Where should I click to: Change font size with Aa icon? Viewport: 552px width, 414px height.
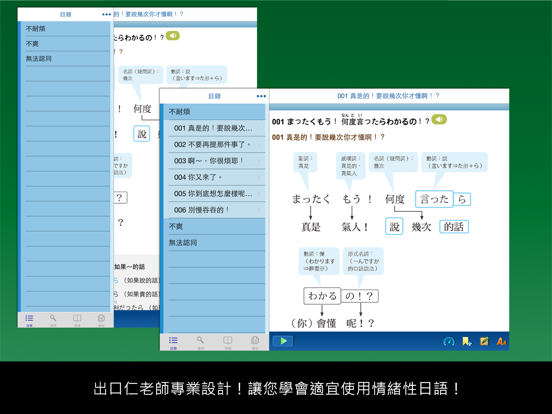501,341
